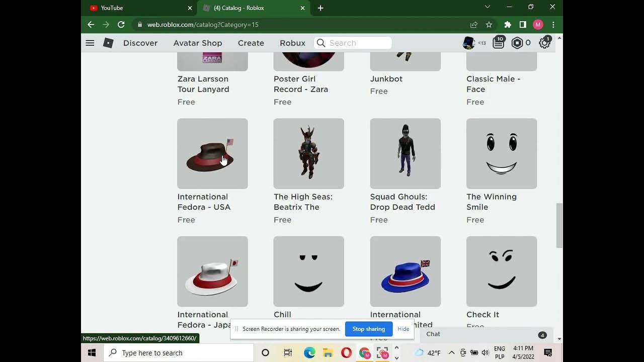Click the search magnifier icon

pyautogui.click(x=321, y=43)
